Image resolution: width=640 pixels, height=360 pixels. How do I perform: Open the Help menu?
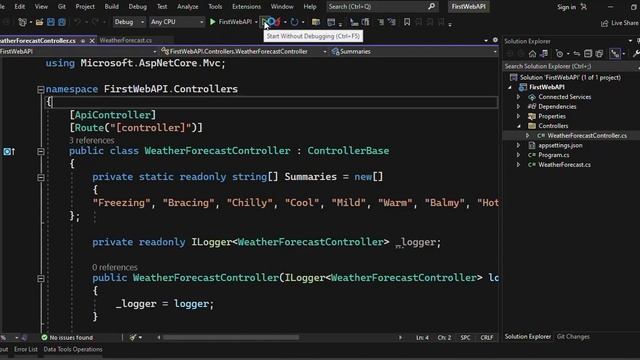coord(310,7)
